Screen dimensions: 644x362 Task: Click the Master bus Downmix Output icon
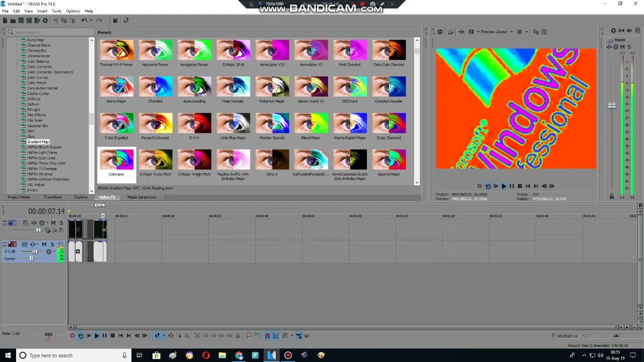pyautogui.click(x=621, y=31)
